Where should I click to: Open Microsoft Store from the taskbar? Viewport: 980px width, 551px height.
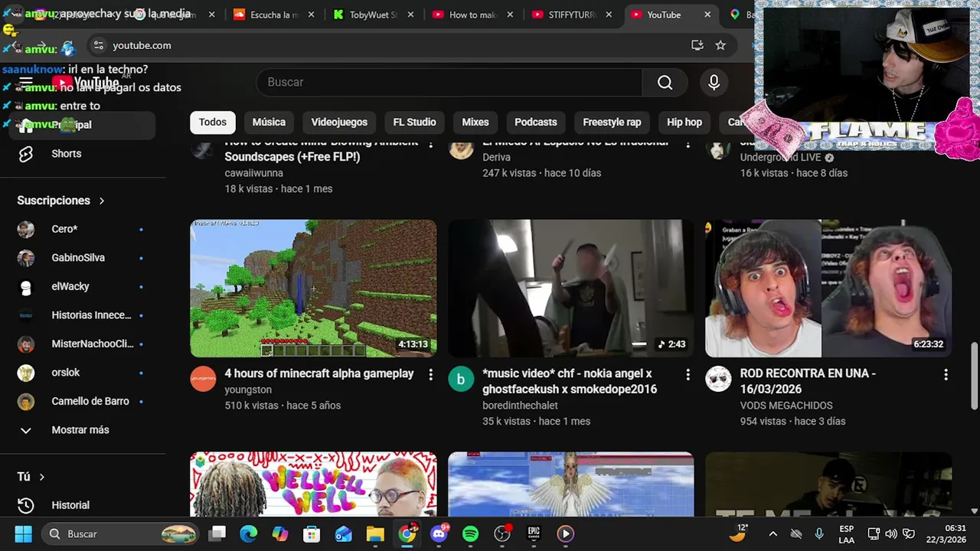point(312,533)
